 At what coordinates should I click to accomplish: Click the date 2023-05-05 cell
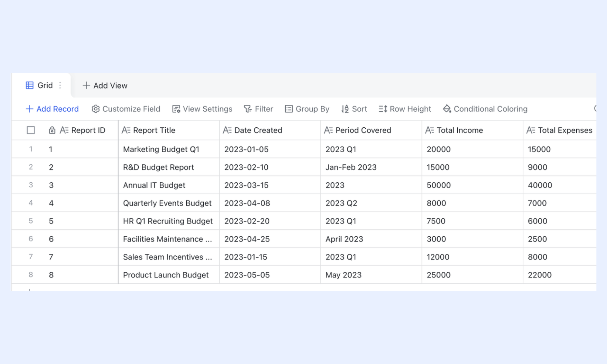tap(270, 275)
